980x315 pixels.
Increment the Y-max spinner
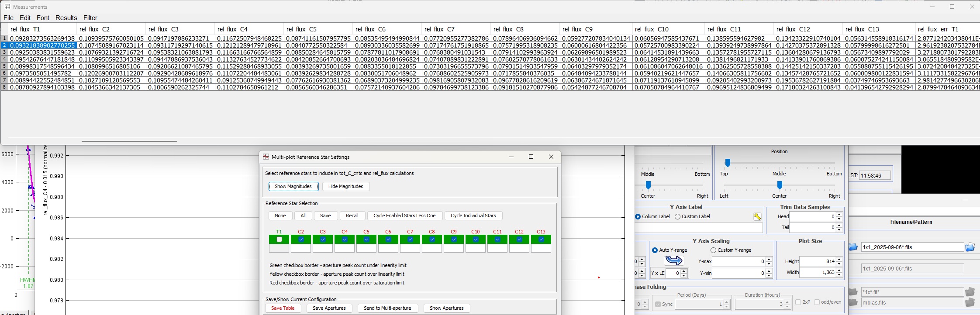pos(769,259)
